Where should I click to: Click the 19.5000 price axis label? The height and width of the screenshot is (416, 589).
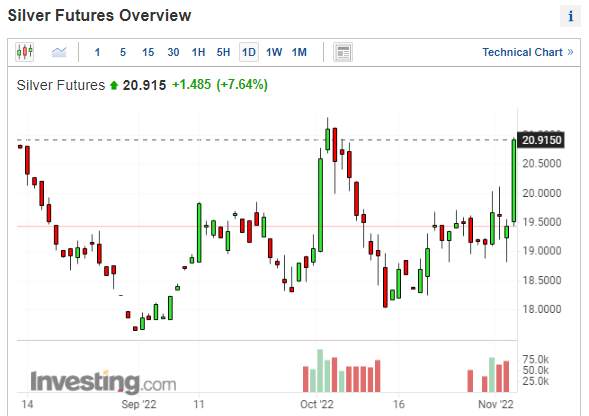(x=542, y=222)
